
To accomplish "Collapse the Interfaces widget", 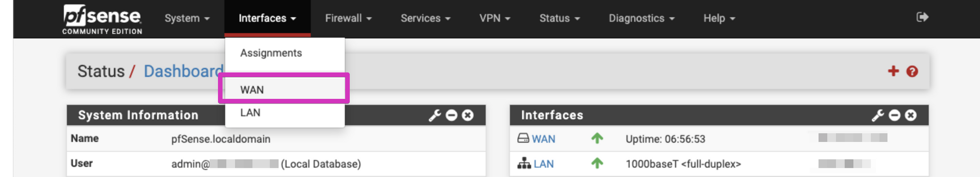I will [895, 115].
